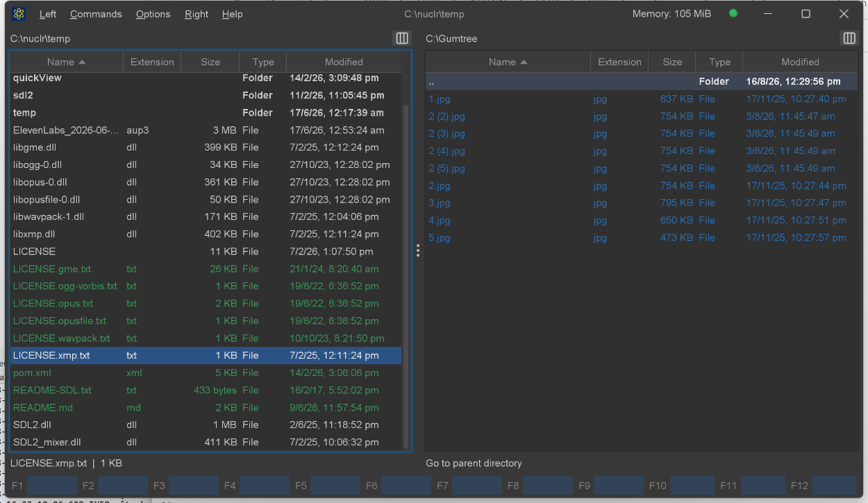The image size is (868, 503).
Task: Select 5.jpg in right panel
Action: [x=642, y=237]
